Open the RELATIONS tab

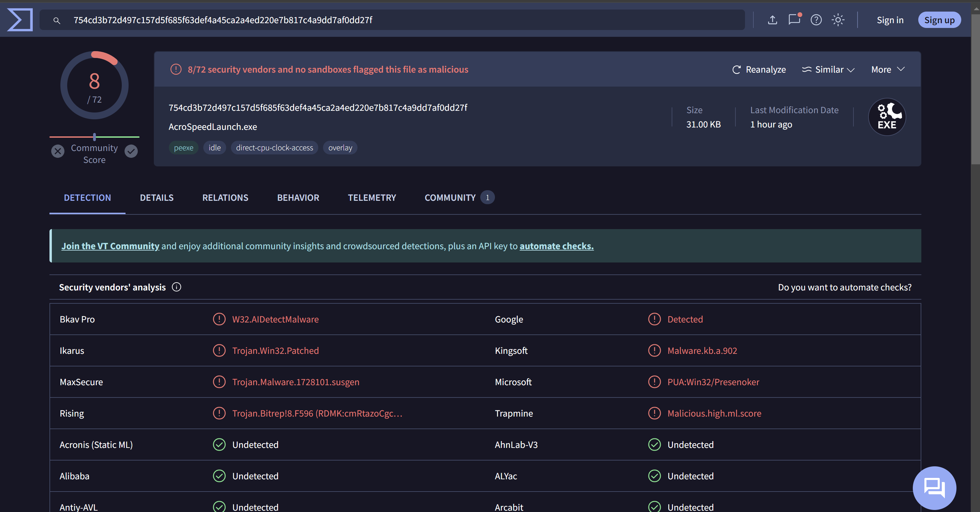click(225, 198)
